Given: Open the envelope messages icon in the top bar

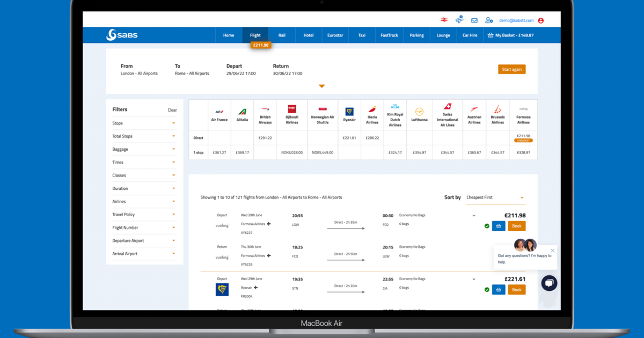Looking at the screenshot, I should click(x=474, y=20).
